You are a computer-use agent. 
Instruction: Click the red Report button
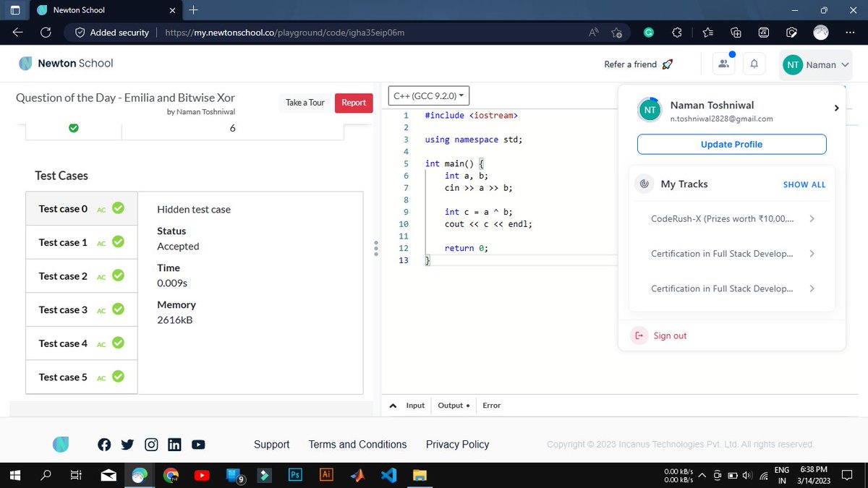click(354, 103)
